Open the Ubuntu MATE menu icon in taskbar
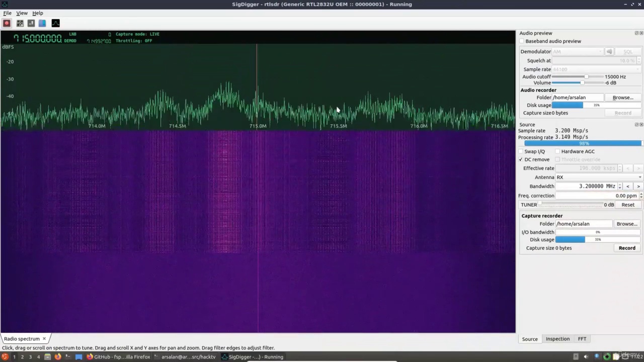Image resolution: width=644 pixels, height=362 pixels. [x=5, y=357]
